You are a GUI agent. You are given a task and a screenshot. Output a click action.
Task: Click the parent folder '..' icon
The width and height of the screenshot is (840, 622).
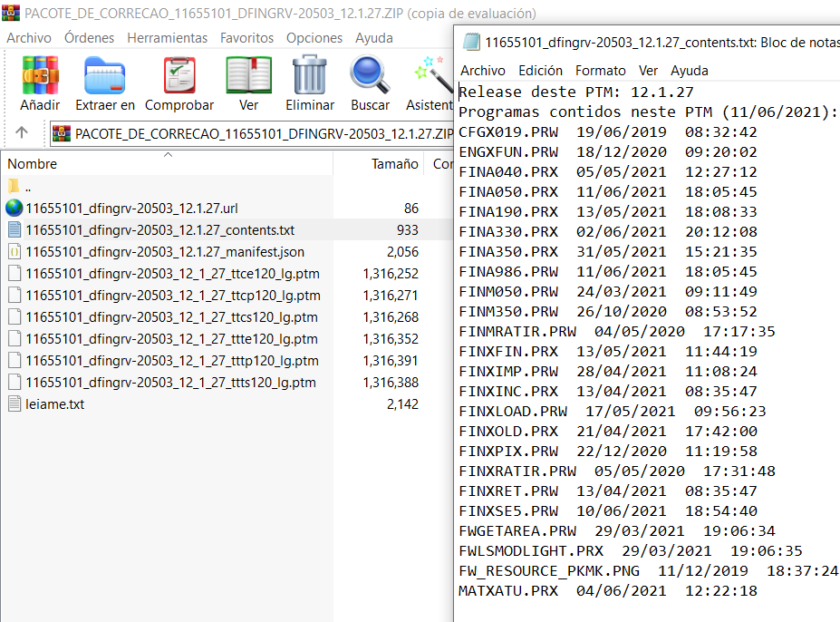(x=14, y=187)
